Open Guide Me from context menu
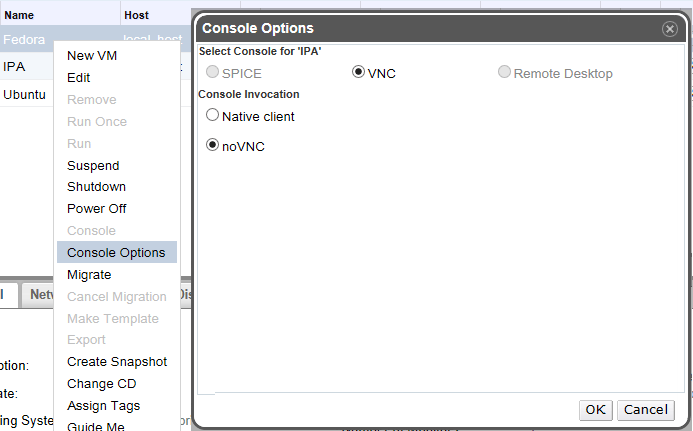This screenshot has height=431, width=693. (95, 426)
